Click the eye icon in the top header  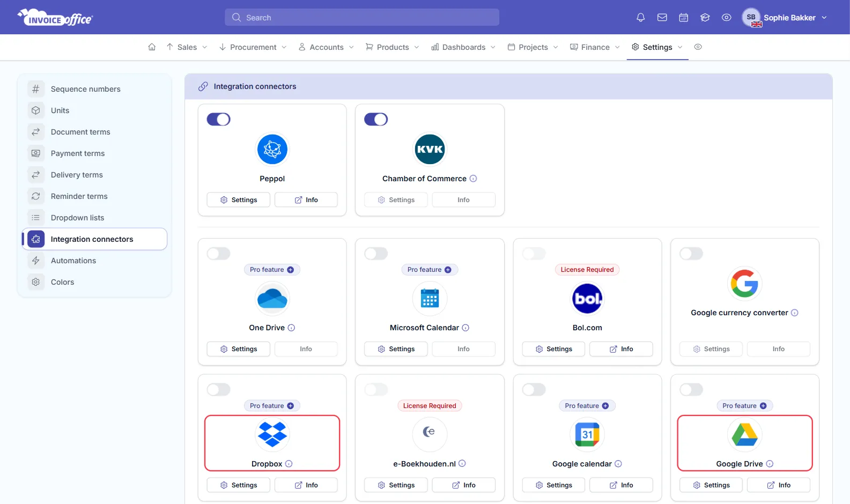[x=727, y=18]
